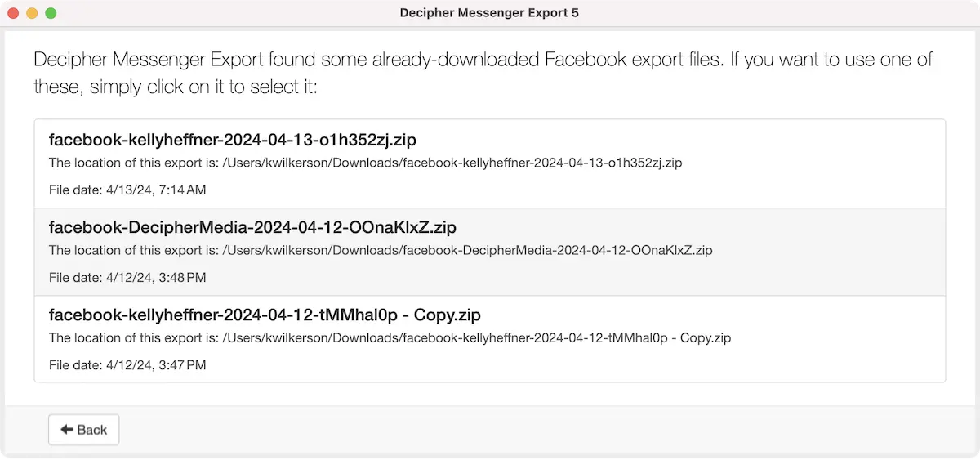Click the DecipherMedia export location path

(x=468, y=250)
